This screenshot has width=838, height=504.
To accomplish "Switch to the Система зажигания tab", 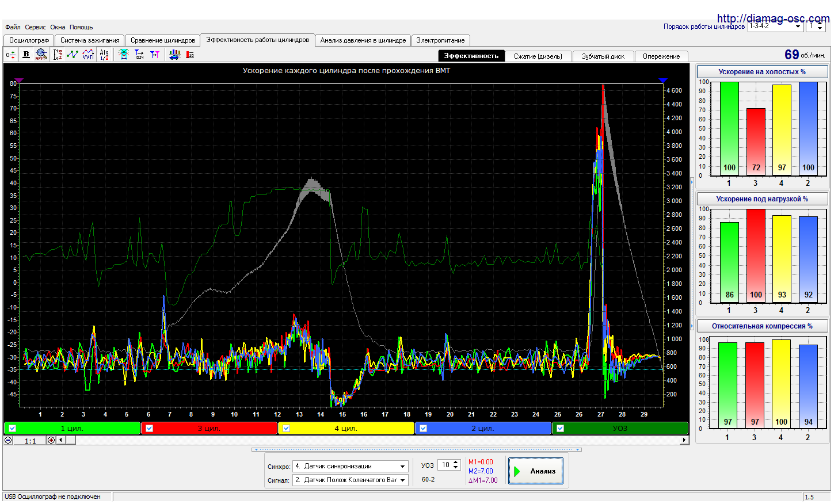I will tap(90, 40).
